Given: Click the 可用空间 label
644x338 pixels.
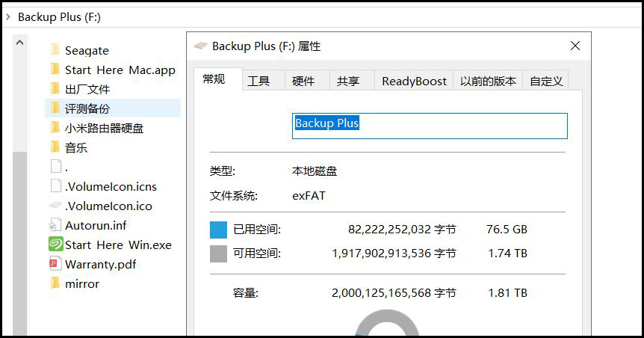Looking at the screenshot, I should coord(257,254).
